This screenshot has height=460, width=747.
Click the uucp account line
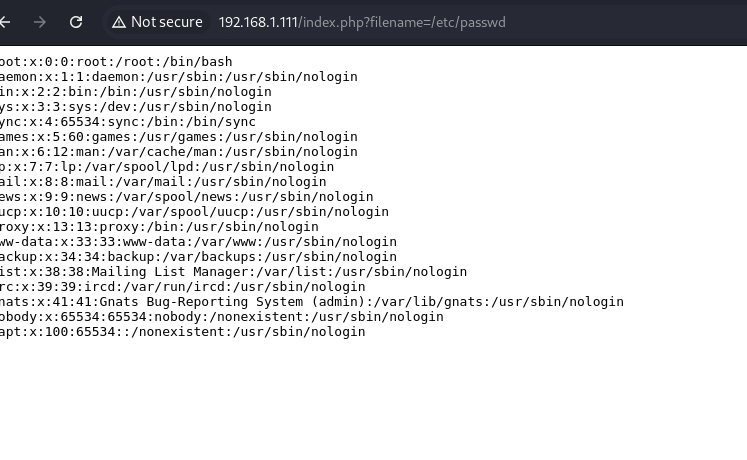[x=190, y=212]
